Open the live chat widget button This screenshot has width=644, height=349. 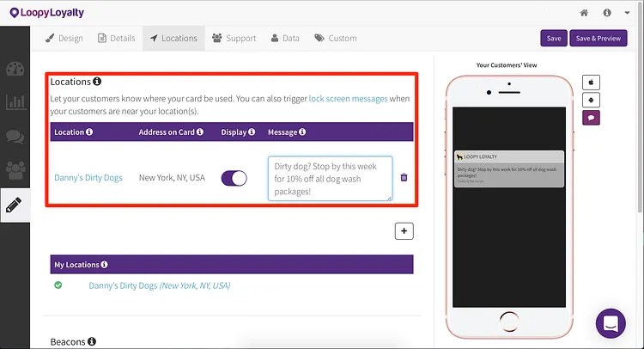tap(611, 323)
